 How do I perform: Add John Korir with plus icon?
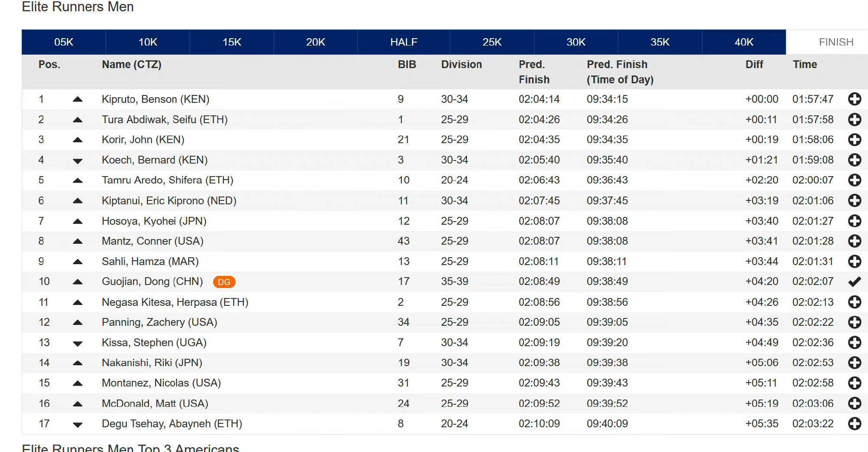(x=854, y=140)
